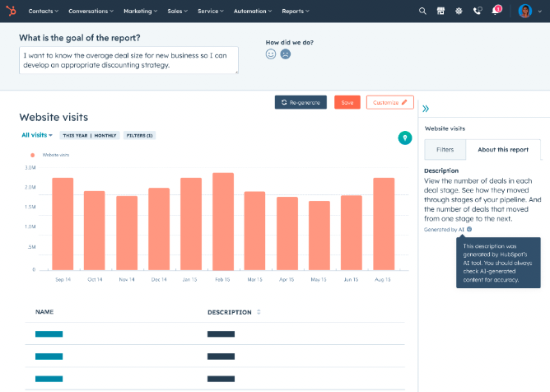The height and width of the screenshot is (392, 550).
Task: Click the AI-generated info icon
Action: 469,230
